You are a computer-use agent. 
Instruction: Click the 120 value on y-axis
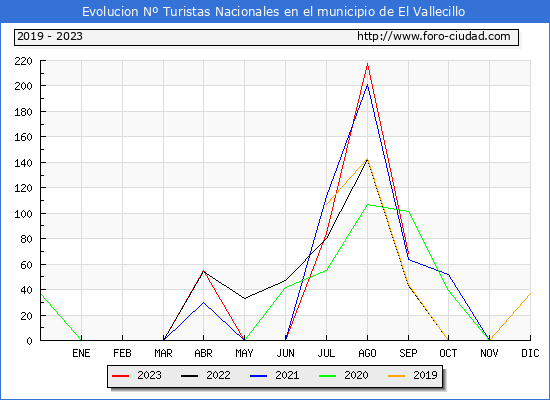[x=23, y=188]
